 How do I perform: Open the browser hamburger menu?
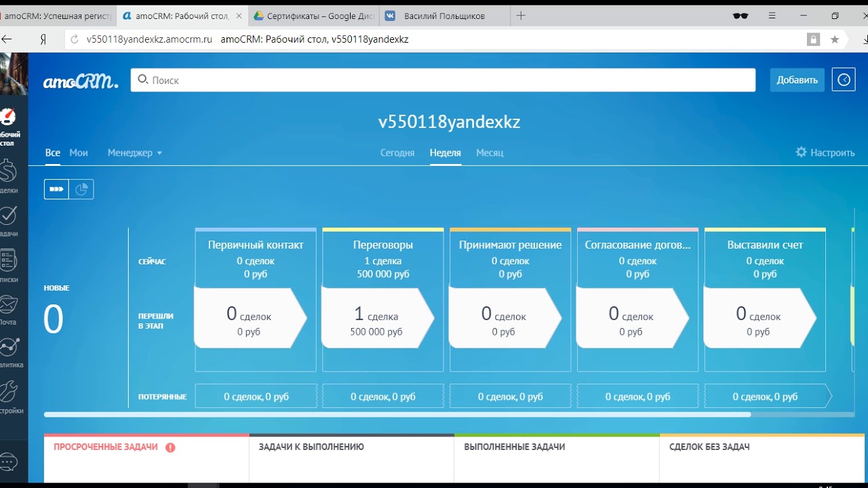point(772,16)
